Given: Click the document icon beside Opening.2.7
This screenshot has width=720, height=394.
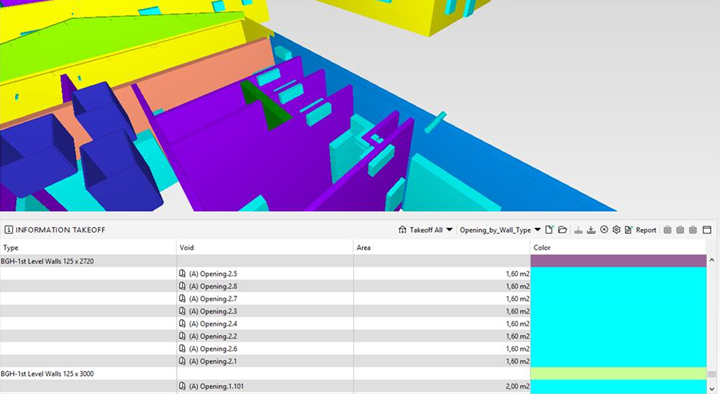Looking at the screenshot, I should tap(182, 298).
